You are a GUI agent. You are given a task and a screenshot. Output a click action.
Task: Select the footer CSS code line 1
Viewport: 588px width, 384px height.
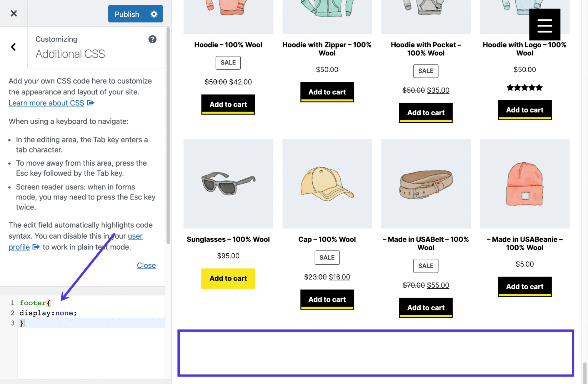coord(36,302)
